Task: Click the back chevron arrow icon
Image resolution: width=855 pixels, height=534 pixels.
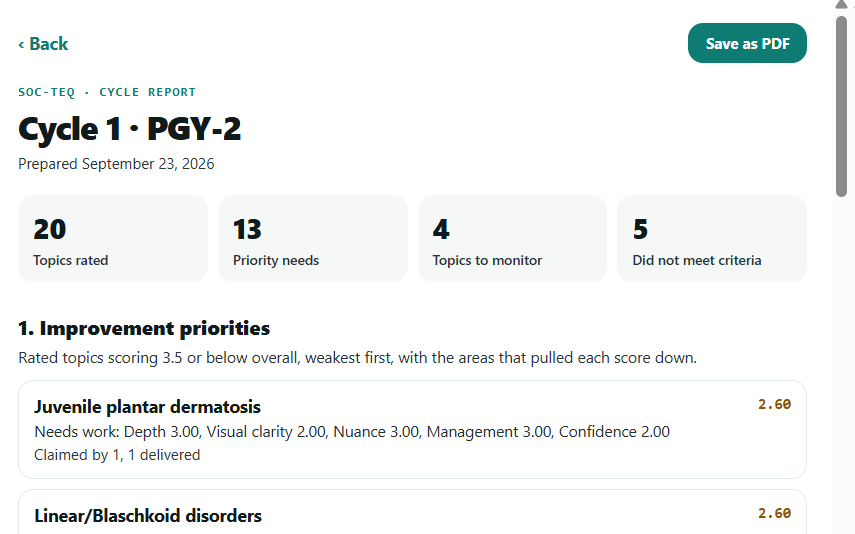Action: [x=21, y=45]
